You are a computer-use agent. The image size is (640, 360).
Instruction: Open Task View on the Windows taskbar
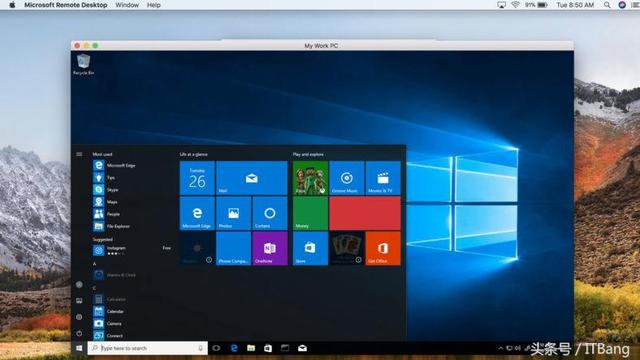click(x=216, y=348)
